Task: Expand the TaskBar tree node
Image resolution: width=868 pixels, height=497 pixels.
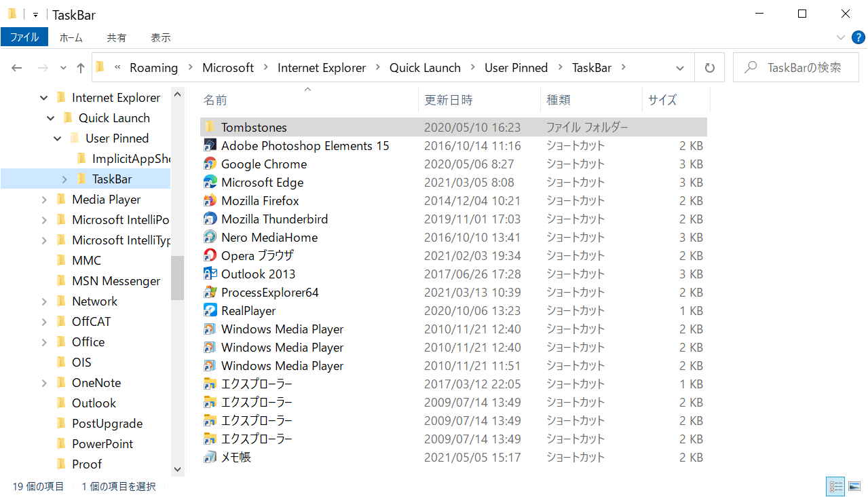Action: click(64, 179)
